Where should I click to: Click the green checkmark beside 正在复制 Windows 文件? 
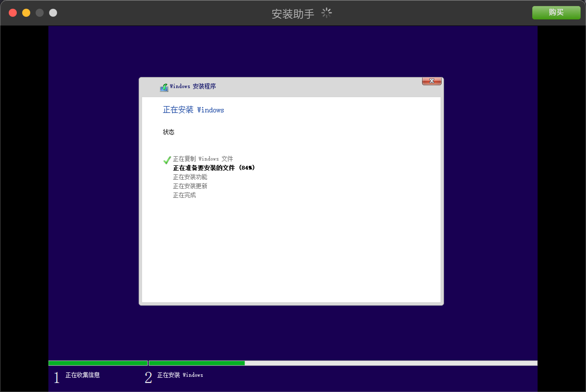point(167,160)
